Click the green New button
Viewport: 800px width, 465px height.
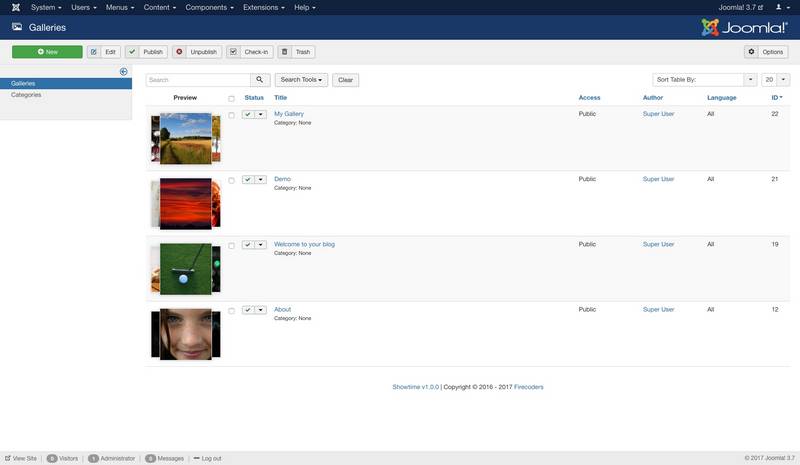click(47, 52)
